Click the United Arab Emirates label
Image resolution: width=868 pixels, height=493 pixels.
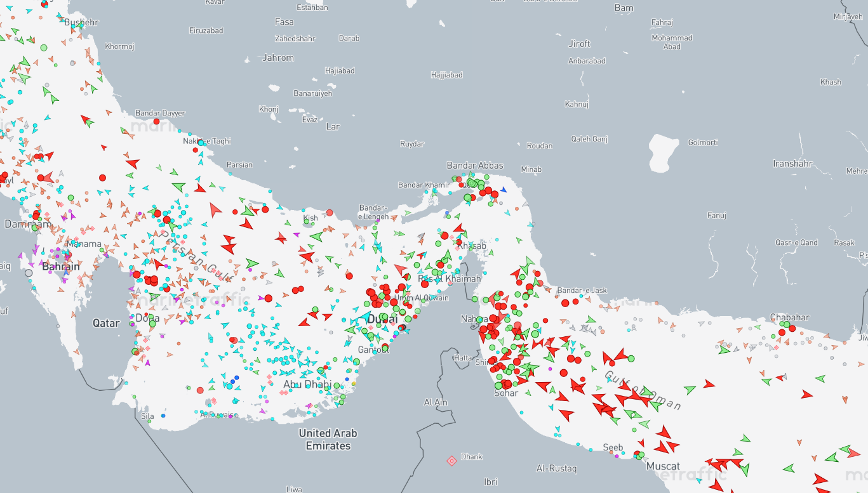(328, 439)
